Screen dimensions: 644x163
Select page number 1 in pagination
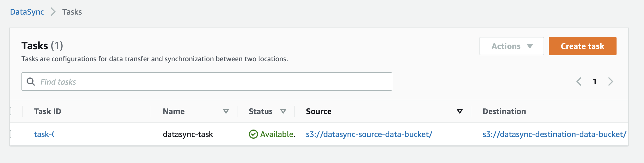(x=595, y=82)
